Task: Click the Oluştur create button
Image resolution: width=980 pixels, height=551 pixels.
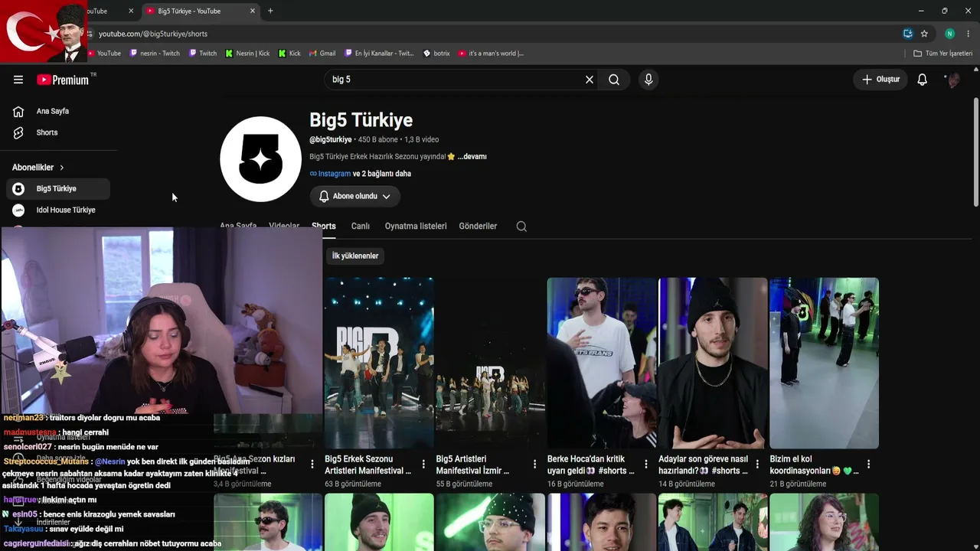Action: [880, 80]
